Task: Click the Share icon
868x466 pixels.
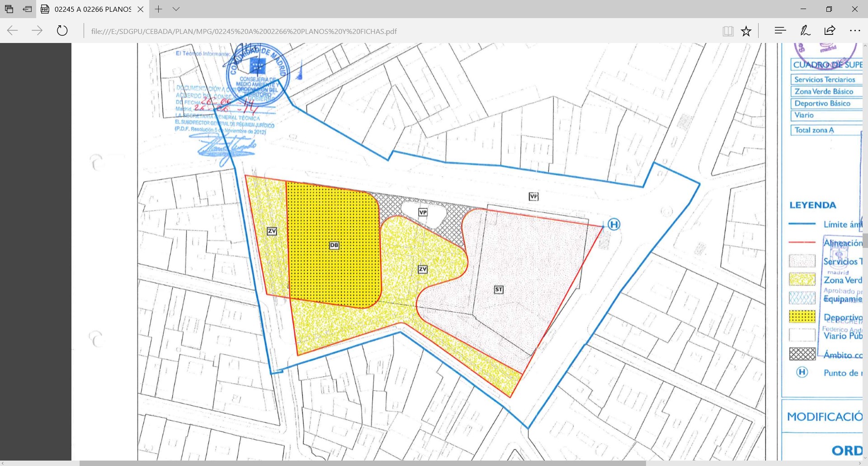Action: pyautogui.click(x=830, y=31)
